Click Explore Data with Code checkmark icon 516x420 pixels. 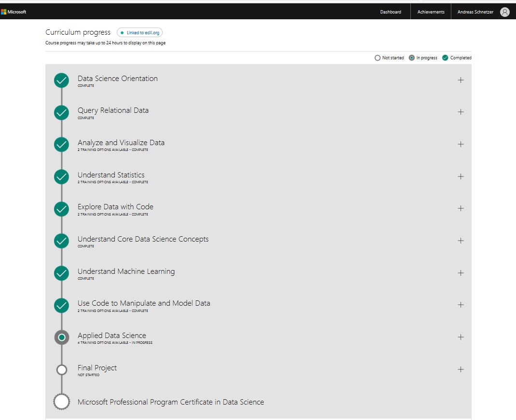[x=61, y=209]
